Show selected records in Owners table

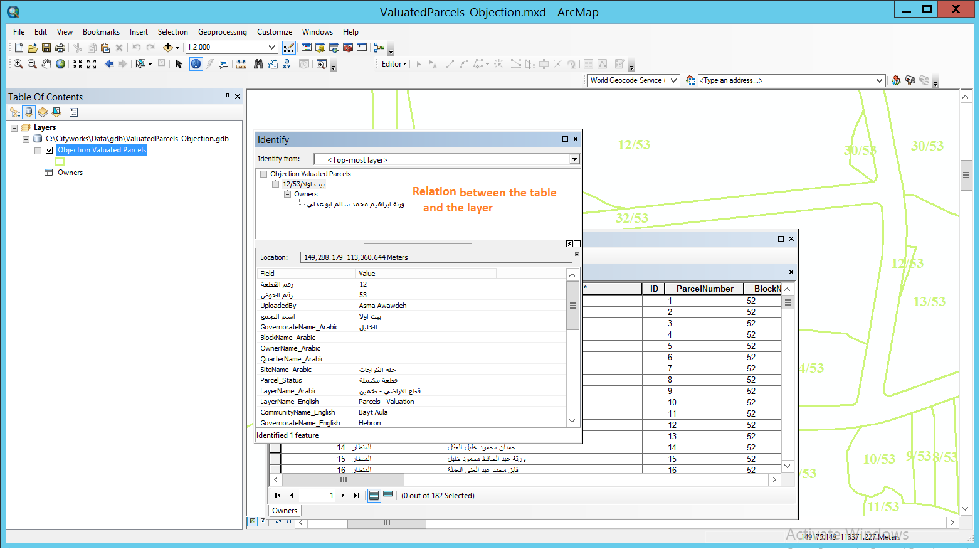click(x=388, y=494)
